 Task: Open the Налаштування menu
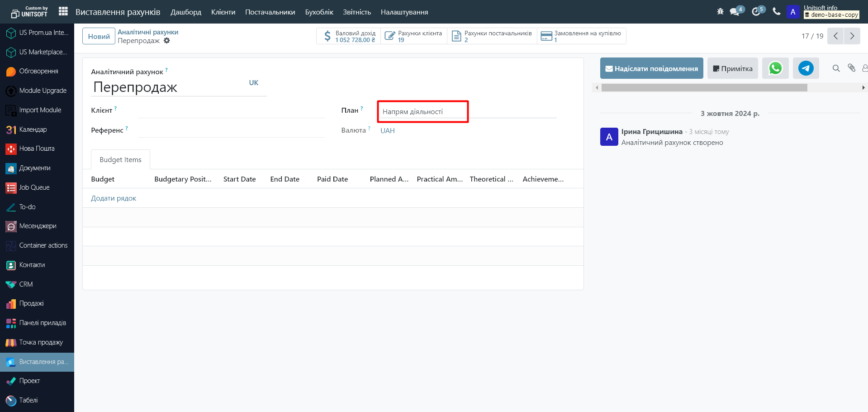click(404, 12)
